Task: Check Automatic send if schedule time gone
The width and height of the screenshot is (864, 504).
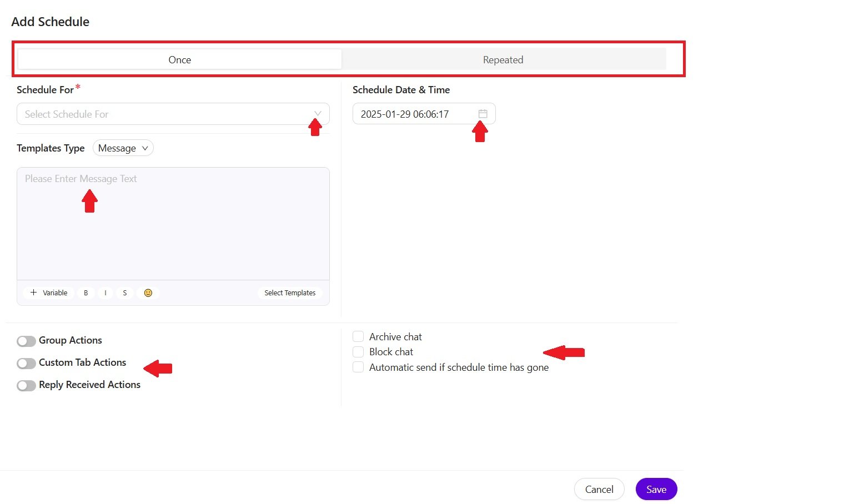Action: point(358,367)
